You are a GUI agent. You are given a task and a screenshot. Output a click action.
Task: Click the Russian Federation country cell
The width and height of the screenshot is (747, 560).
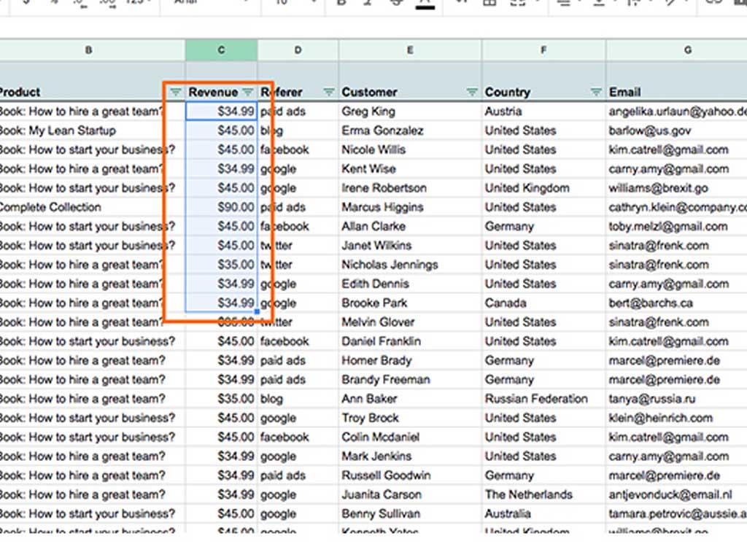click(x=536, y=399)
